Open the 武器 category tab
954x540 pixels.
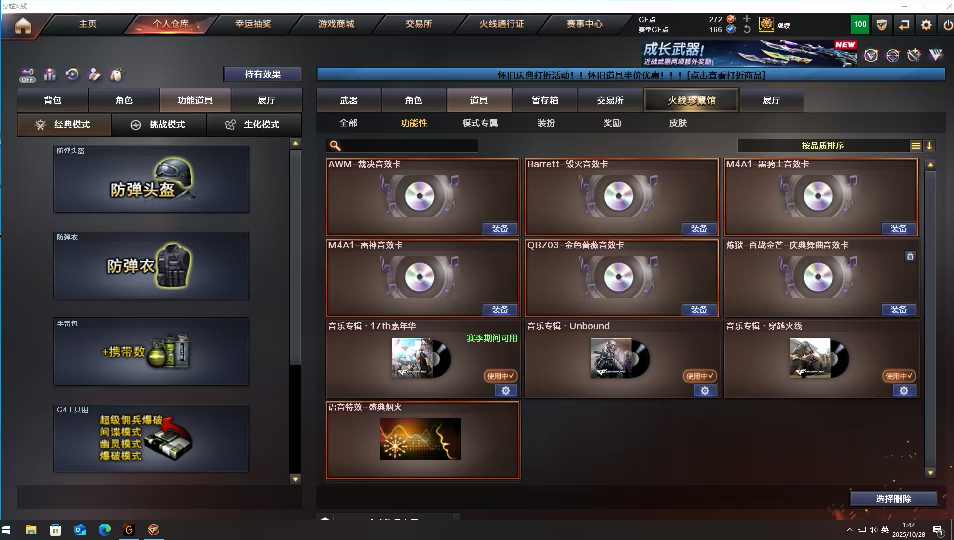[349, 100]
